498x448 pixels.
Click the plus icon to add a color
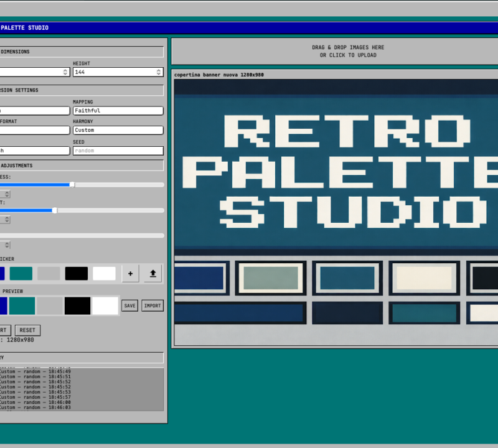pyautogui.click(x=130, y=274)
